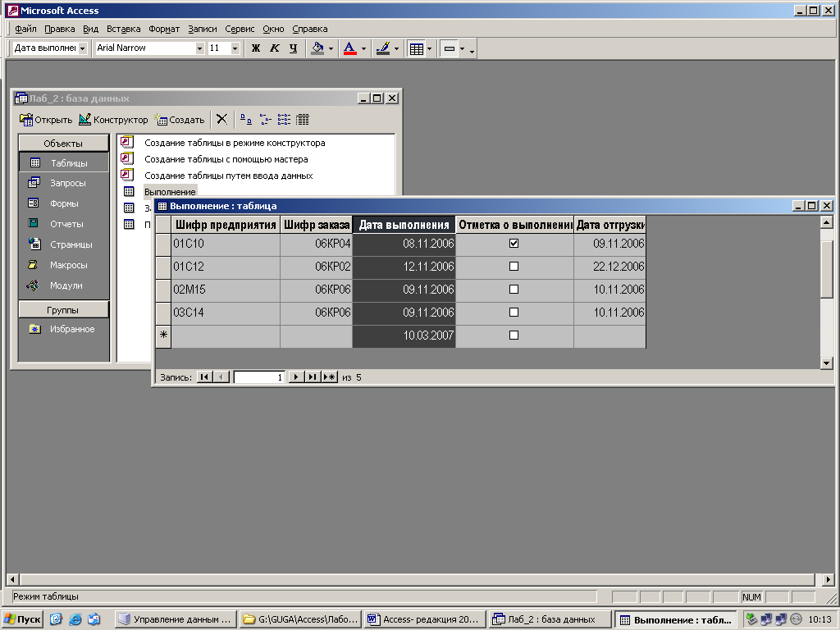Open Избранное group

click(63, 329)
